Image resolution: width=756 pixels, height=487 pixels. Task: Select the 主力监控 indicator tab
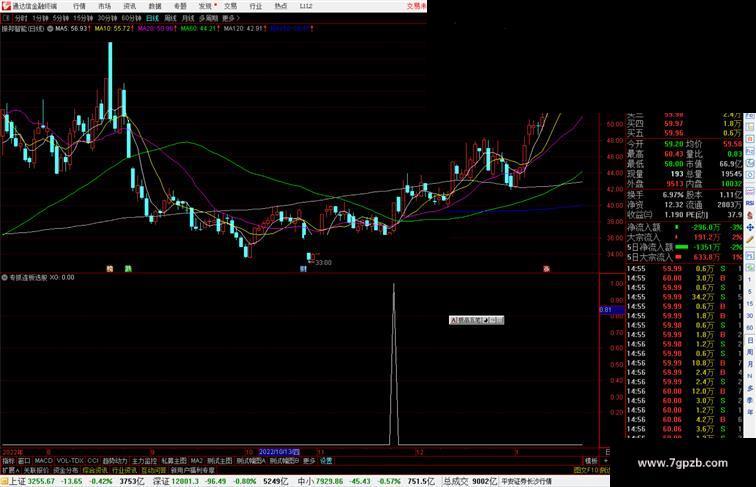144,461
